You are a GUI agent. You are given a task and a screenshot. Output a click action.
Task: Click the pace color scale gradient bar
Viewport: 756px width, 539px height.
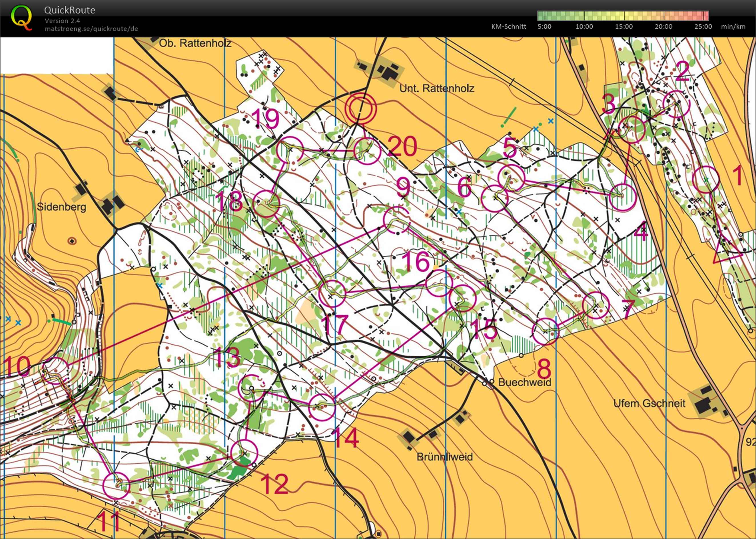[x=623, y=16]
